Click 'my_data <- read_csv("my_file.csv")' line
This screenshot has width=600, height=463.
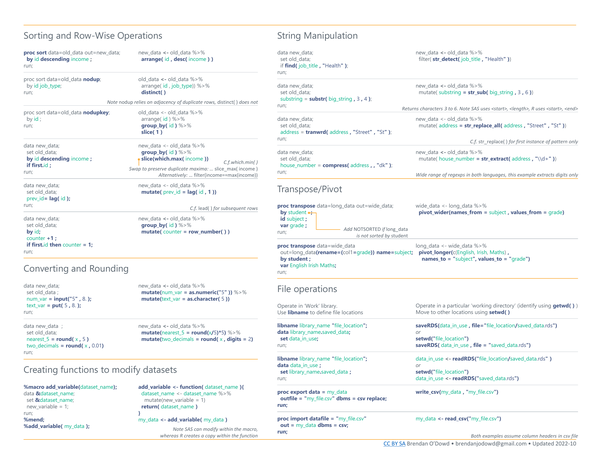click(x=458, y=419)
